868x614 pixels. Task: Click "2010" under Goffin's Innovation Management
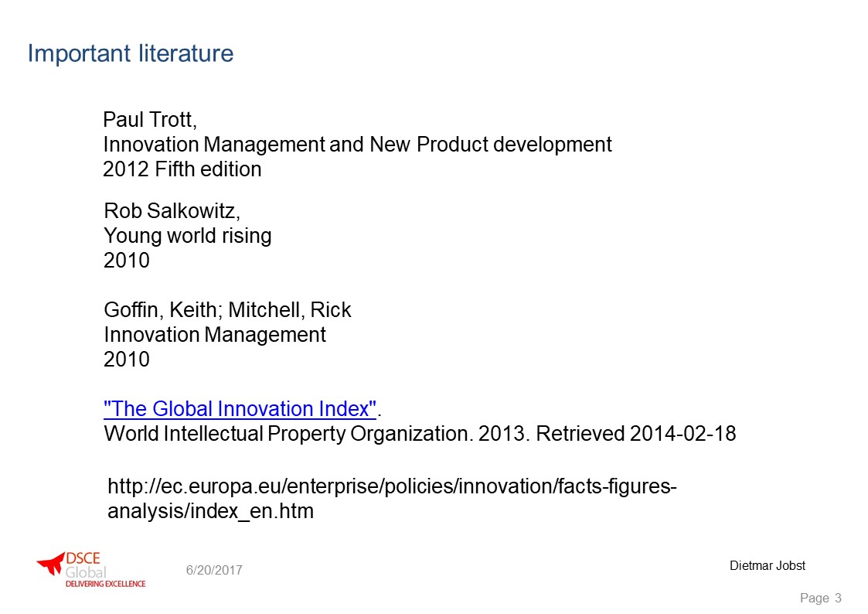tap(127, 360)
